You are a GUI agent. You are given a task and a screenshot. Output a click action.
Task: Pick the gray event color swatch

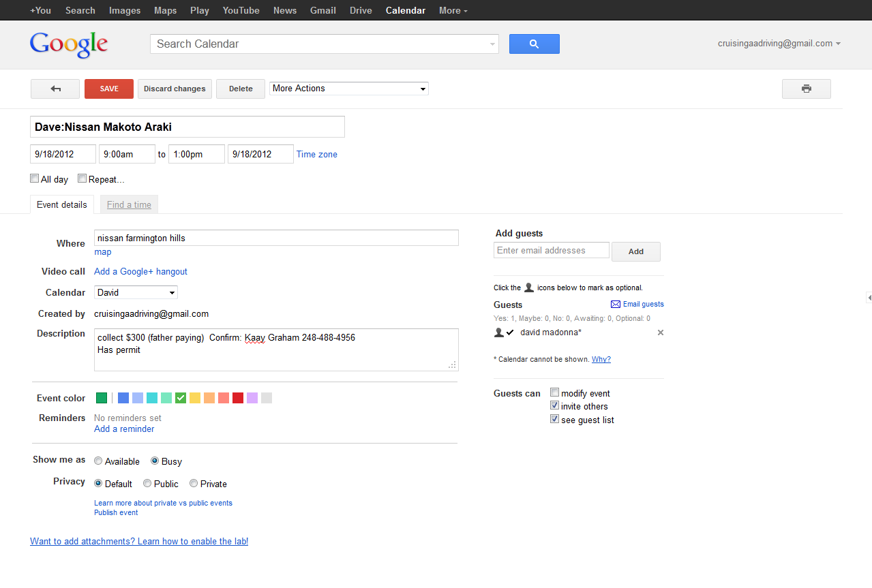pyautogui.click(x=267, y=398)
